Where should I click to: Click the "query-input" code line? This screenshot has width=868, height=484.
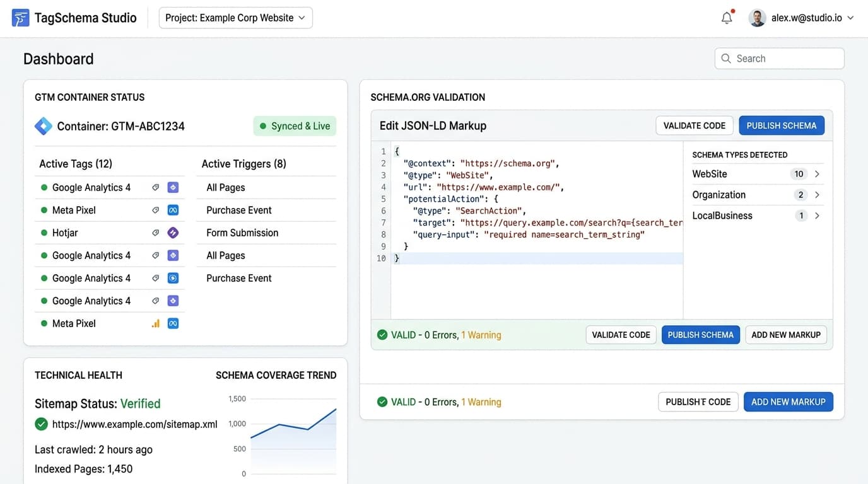(529, 234)
